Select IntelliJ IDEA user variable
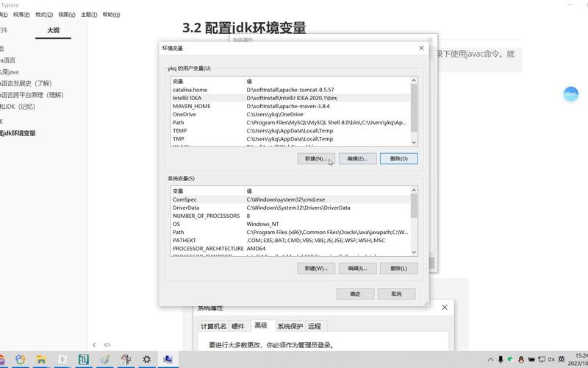The width and height of the screenshot is (588, 368). [290, 98]
